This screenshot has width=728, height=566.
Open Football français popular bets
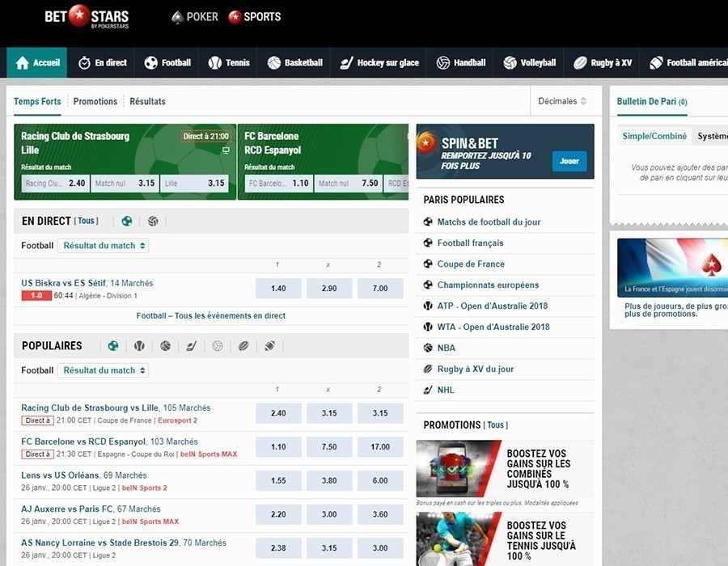470,243
